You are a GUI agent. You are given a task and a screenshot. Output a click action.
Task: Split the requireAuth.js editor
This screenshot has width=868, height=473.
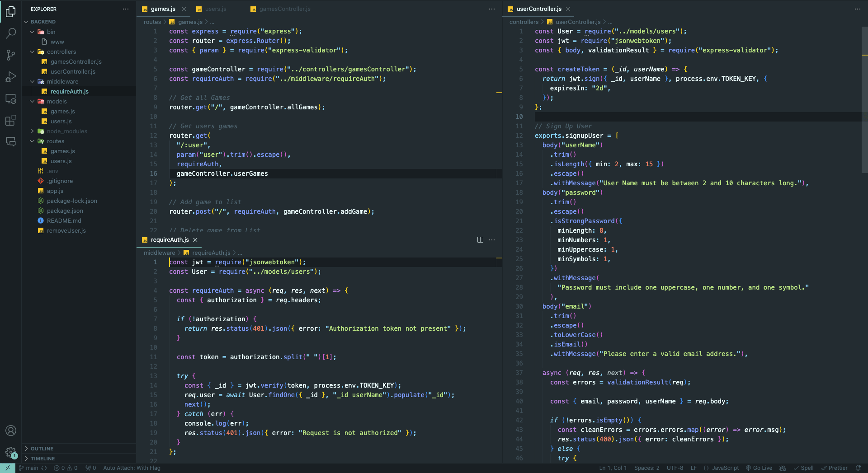pos(480,240)
